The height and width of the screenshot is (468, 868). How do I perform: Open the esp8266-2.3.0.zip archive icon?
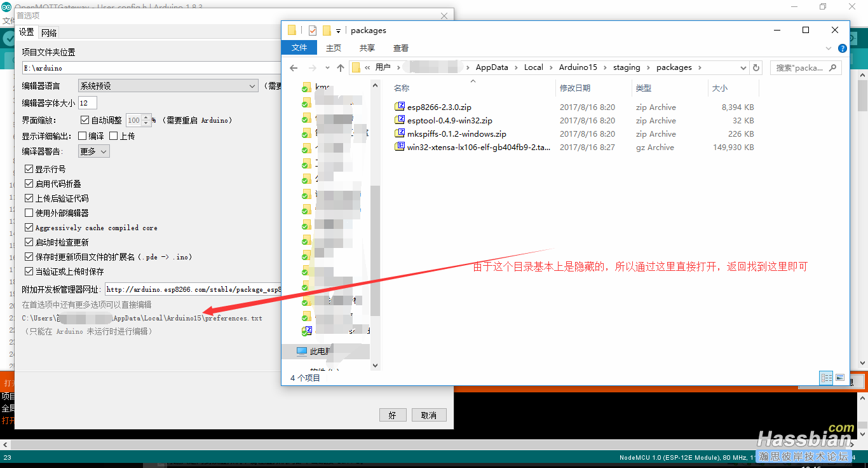(400, 107)
